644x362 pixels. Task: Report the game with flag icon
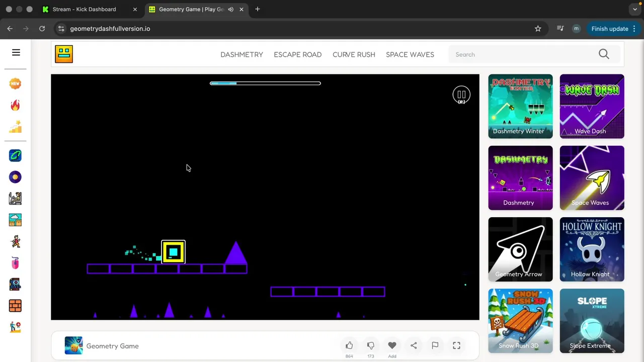click(x=435, y=345)
